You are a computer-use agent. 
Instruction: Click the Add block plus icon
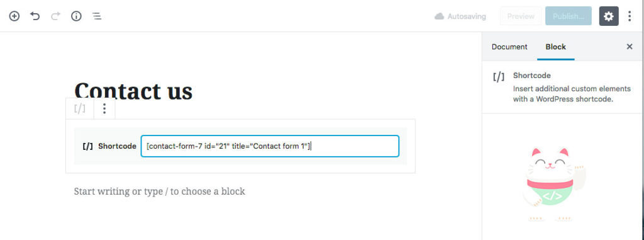point(14,16)
